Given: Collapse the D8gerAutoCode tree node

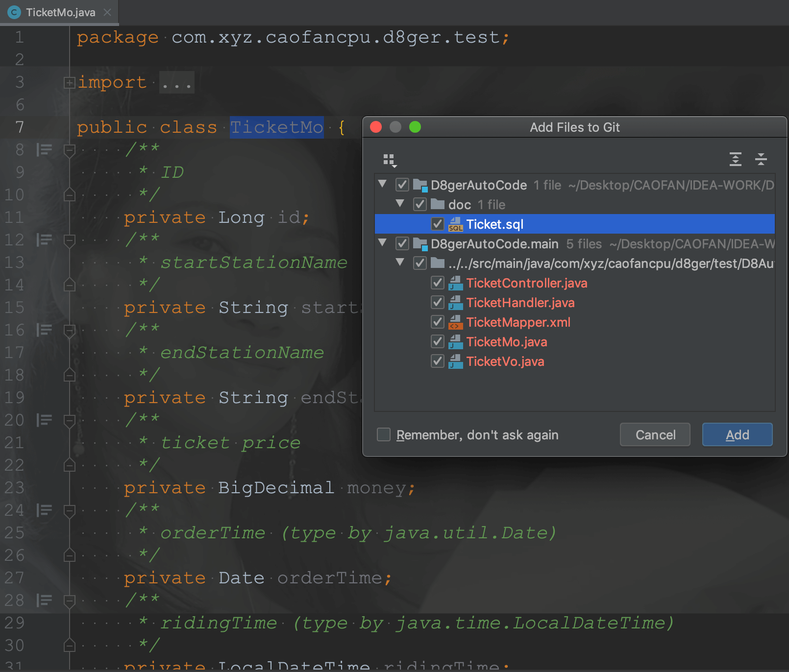Looking at the screenshot, I should click(x=383, y=184).
